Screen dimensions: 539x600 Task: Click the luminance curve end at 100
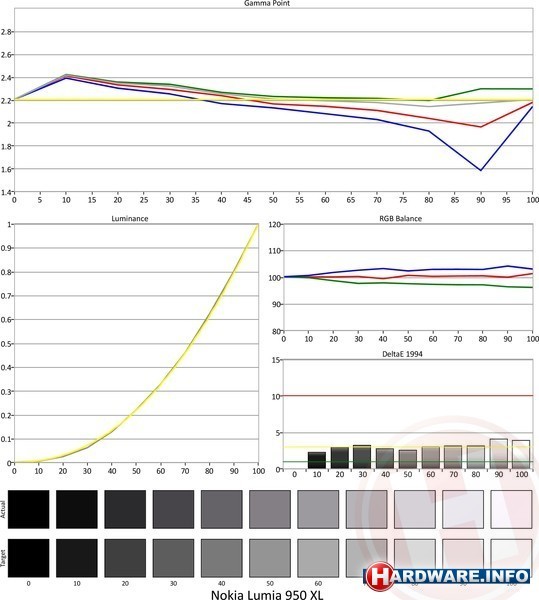coord(258,225)
